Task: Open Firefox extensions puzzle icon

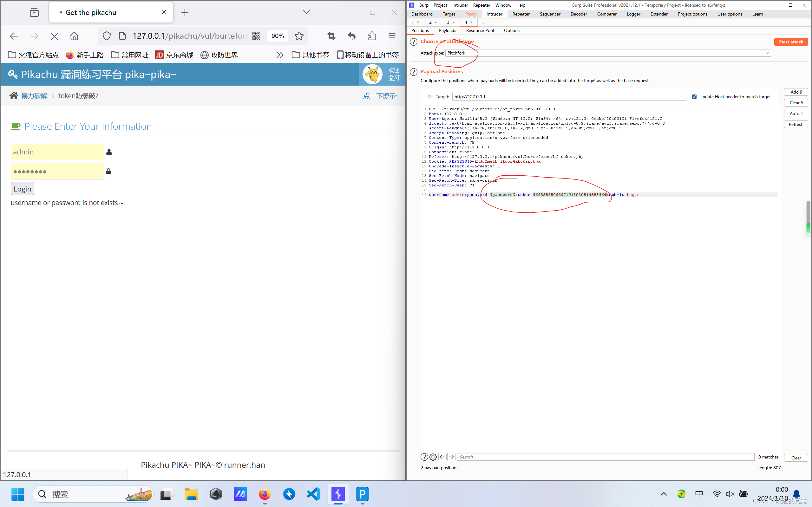Action: [372, 36]
